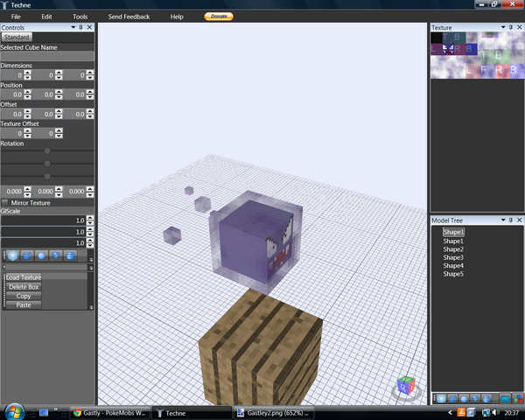Decrease the third Dimensions value

coord(90,77)
